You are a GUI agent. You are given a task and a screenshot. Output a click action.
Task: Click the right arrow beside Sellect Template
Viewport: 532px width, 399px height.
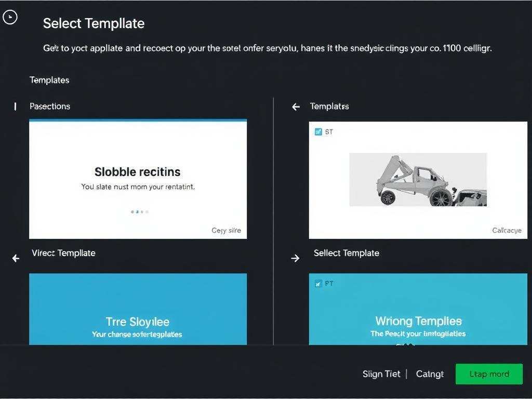tap(295, 258)
